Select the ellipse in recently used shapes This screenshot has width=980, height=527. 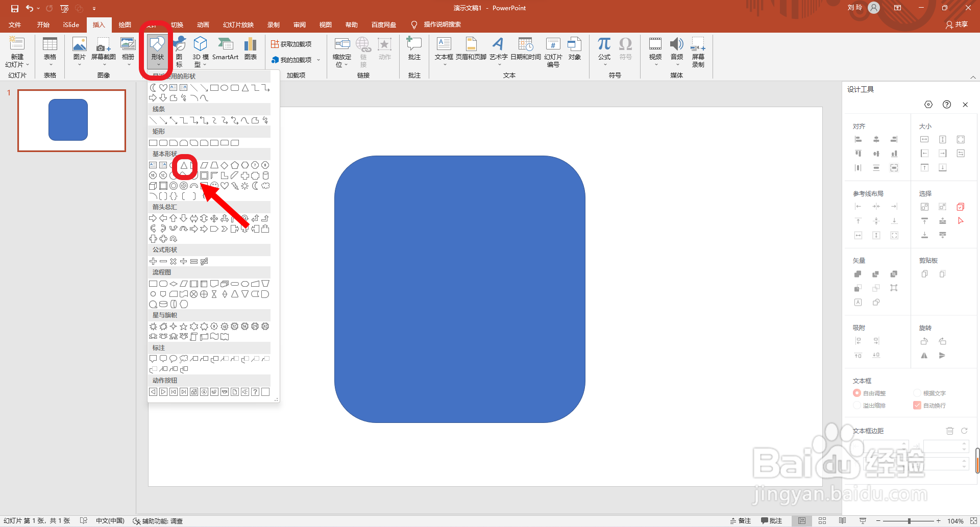pyautogui.click(x=225, y=88)
